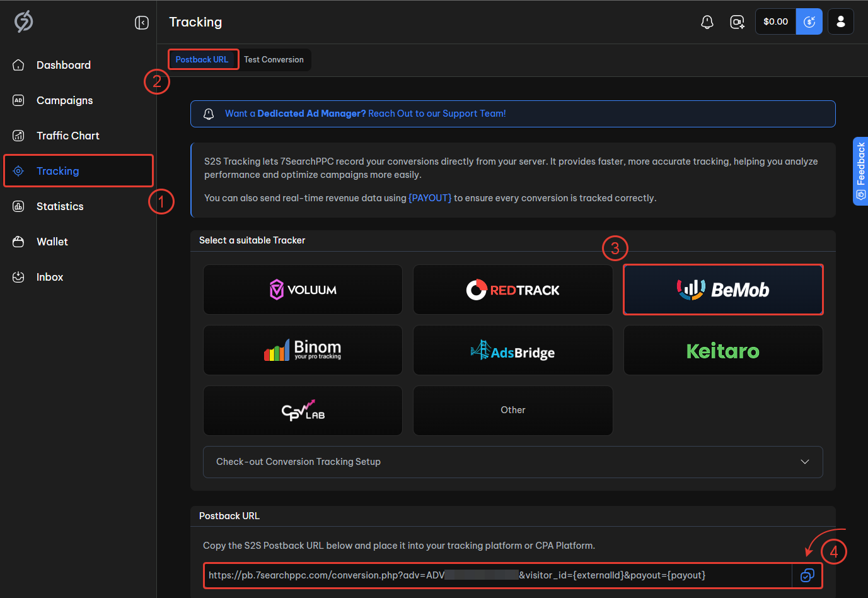Click the "Select a suitable Tracker" heading
The image size is (868, 598).
pos(252,240)
